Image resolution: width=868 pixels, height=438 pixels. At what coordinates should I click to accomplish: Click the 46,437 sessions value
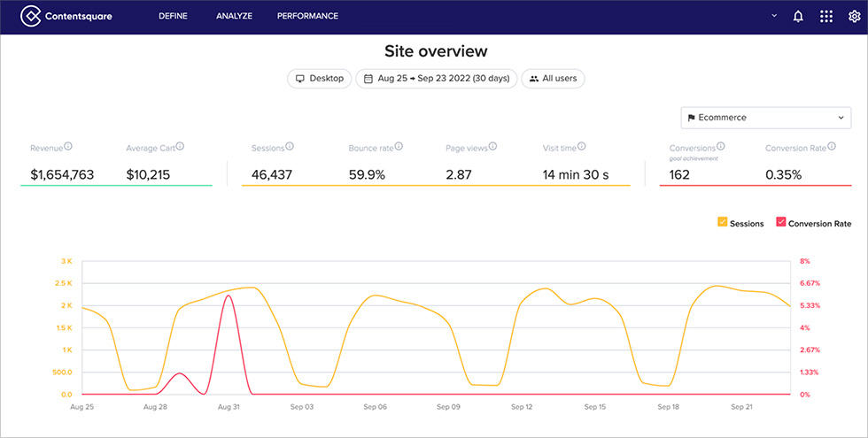pyautogui.click(x=273, y=175)
